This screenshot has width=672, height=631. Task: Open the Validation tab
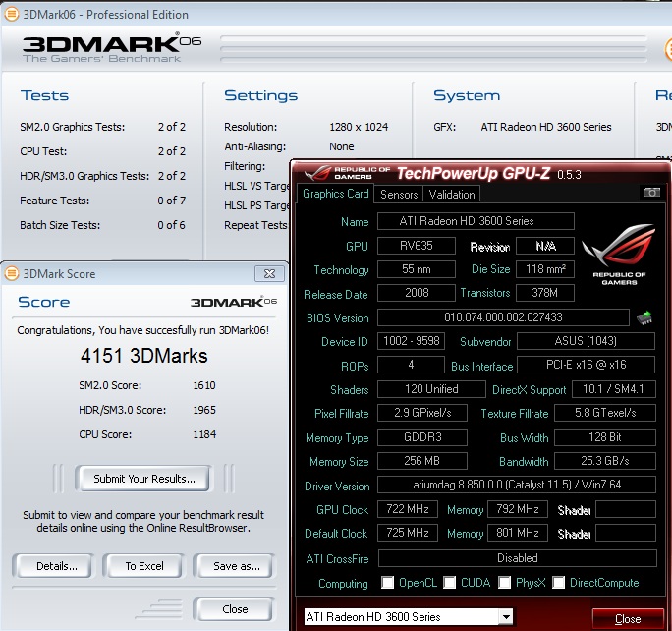point(452,195)
